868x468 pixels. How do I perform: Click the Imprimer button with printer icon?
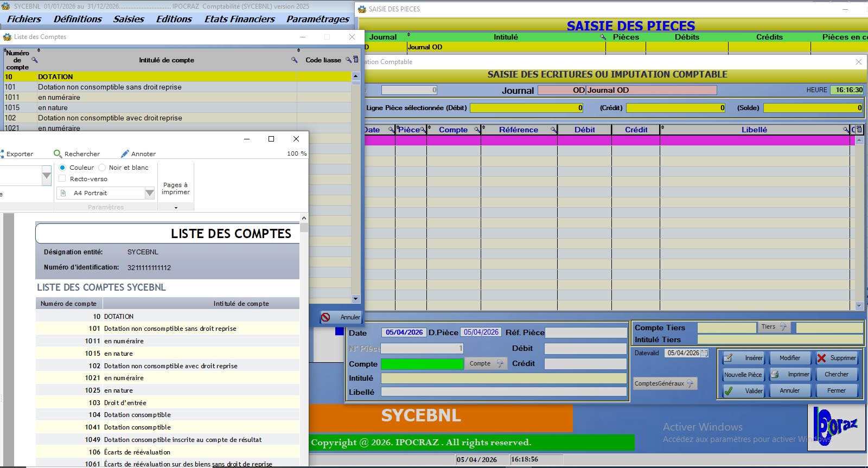pyautogui.click(x=790, y=374)
